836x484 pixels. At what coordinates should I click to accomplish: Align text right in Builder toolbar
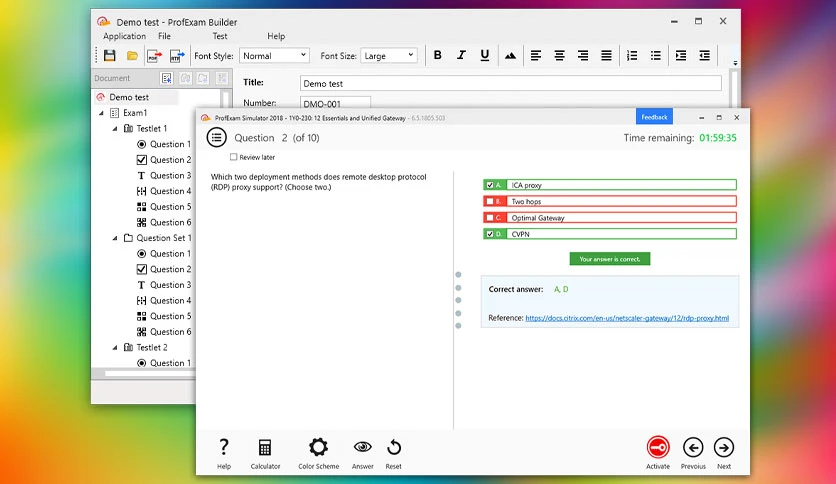coord(583,55)
